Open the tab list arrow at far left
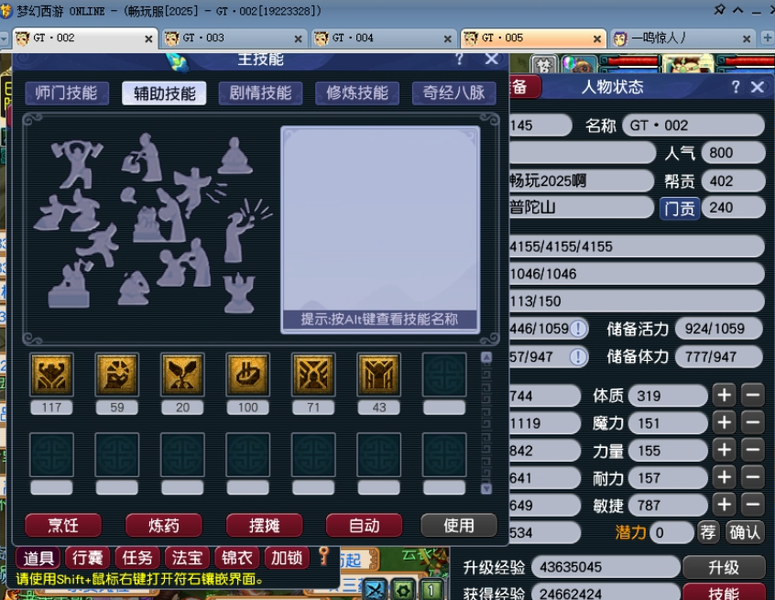The image size is (775, 600). click(3, 39)
